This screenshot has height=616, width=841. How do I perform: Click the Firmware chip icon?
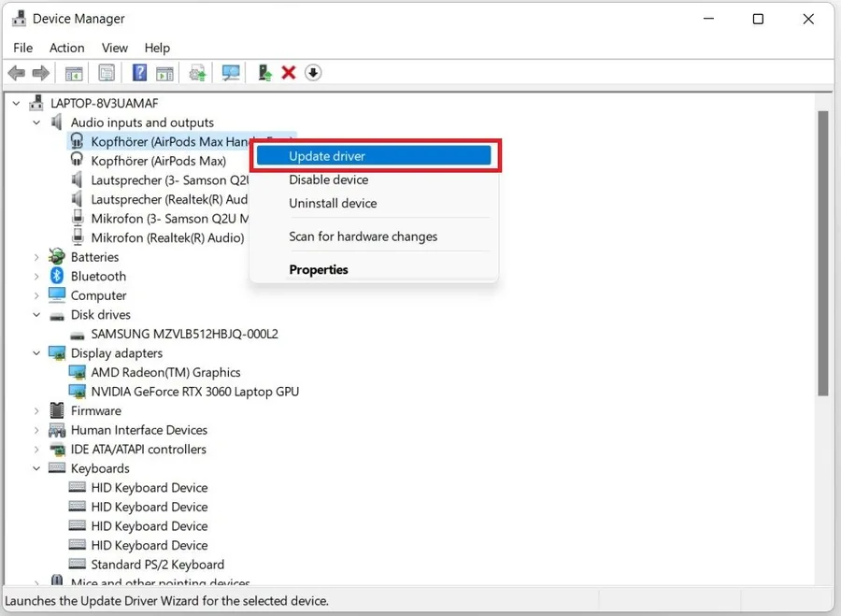(56, 410)
